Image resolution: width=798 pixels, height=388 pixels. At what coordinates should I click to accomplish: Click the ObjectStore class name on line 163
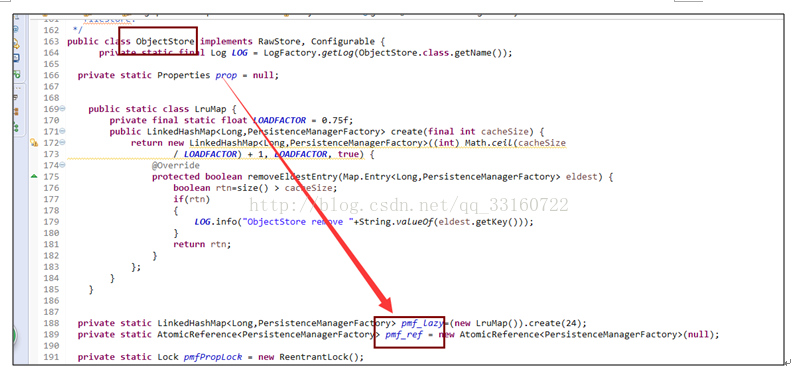(165, 41)
